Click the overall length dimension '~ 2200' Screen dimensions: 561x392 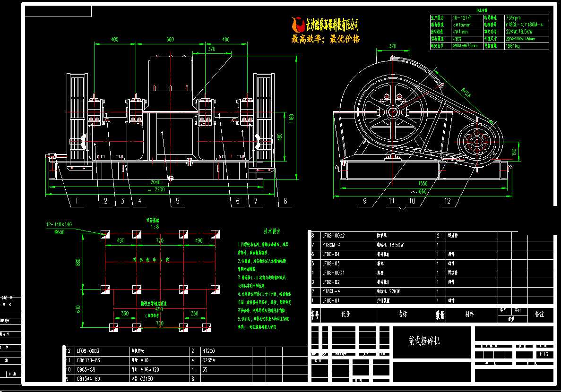(156, 189)
